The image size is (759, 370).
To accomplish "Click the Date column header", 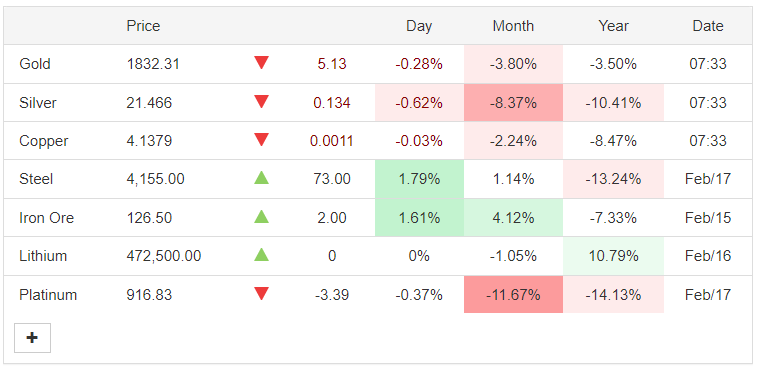I will (708, 26).
